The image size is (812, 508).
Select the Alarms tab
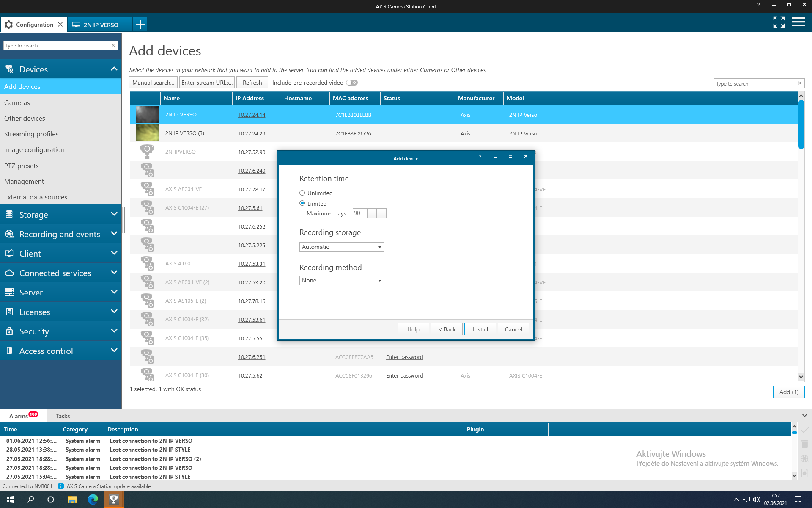(23, 416)
